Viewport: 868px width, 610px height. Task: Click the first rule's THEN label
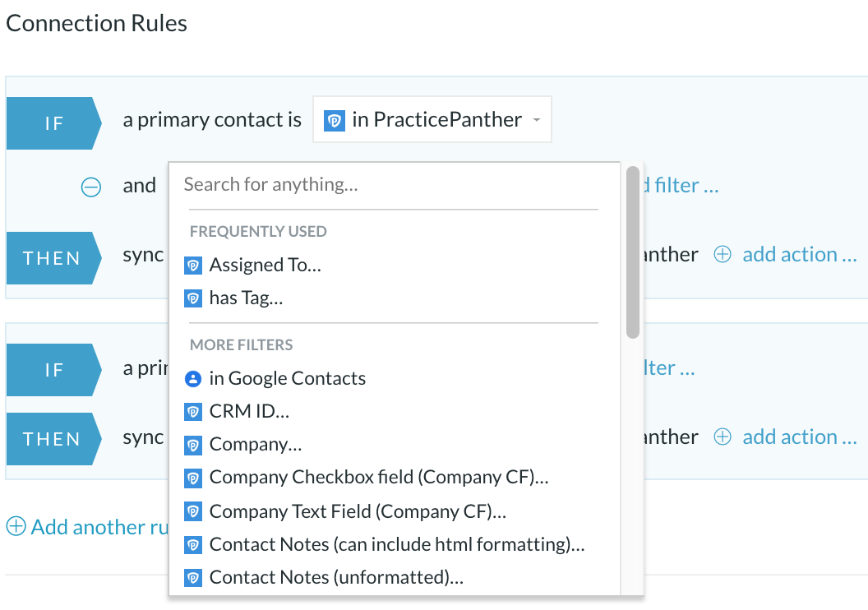click(53, 258)
